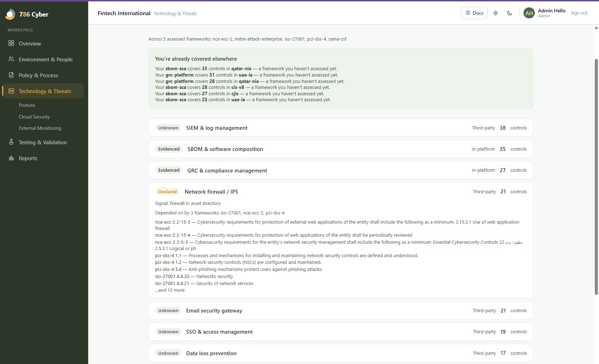Click "iso-27001 A.8.21" network services line

[204, 283]
